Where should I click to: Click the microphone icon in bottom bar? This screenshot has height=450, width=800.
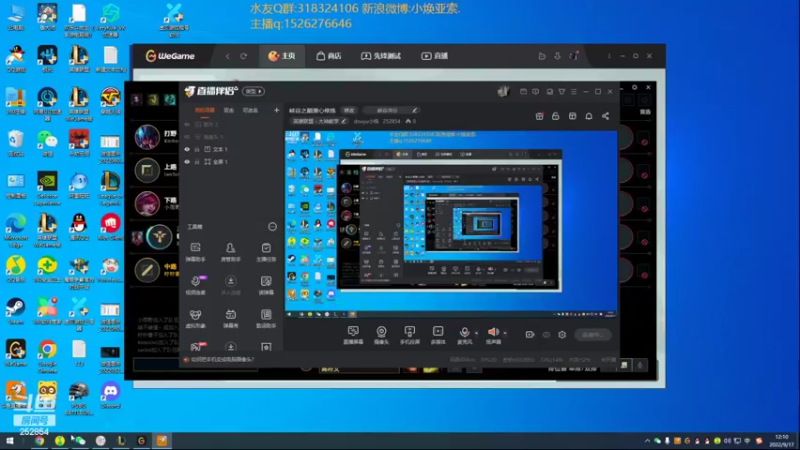pyautogui.click(x=464, y=332)
